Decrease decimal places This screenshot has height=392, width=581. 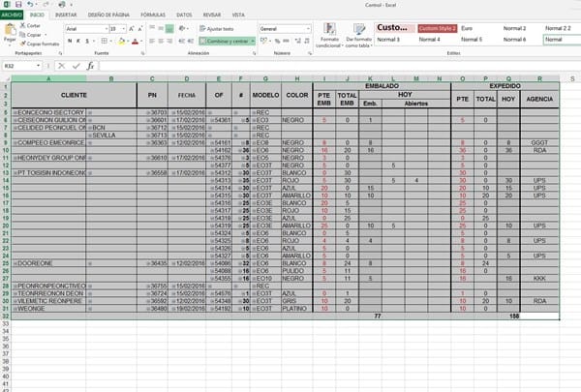307,41
